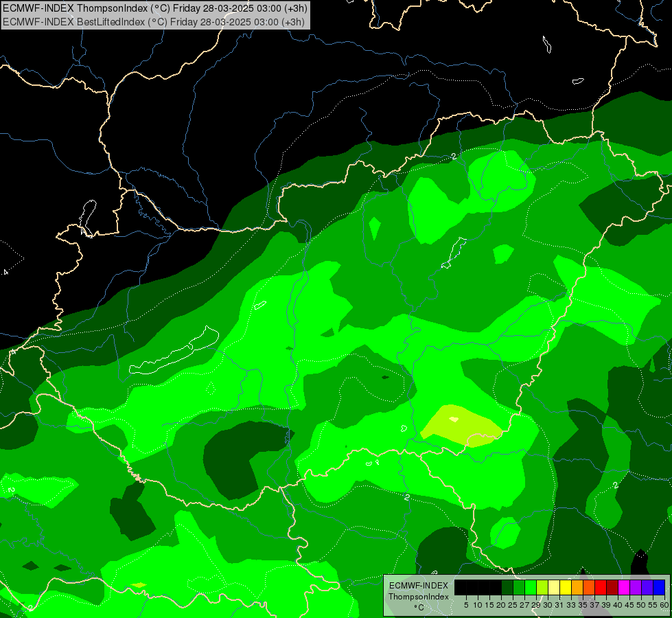Screen dimensions: 672x618
Task: Click the legend tick label '25'
Action: tap(513, 605)
